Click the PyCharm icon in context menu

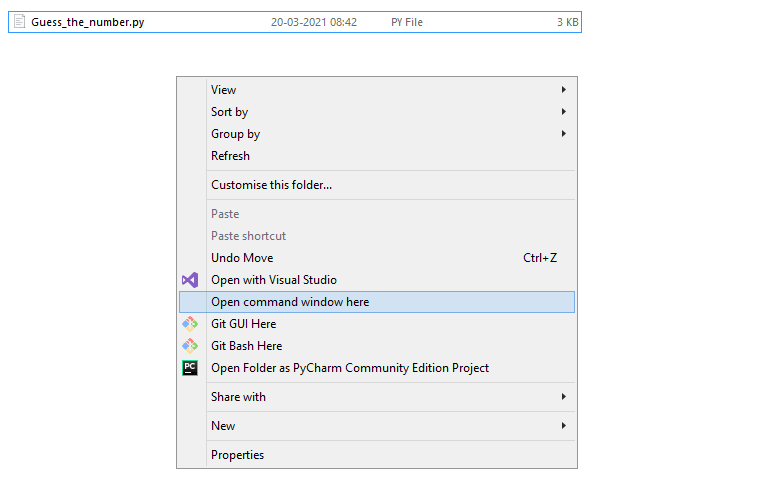(190, 368)
